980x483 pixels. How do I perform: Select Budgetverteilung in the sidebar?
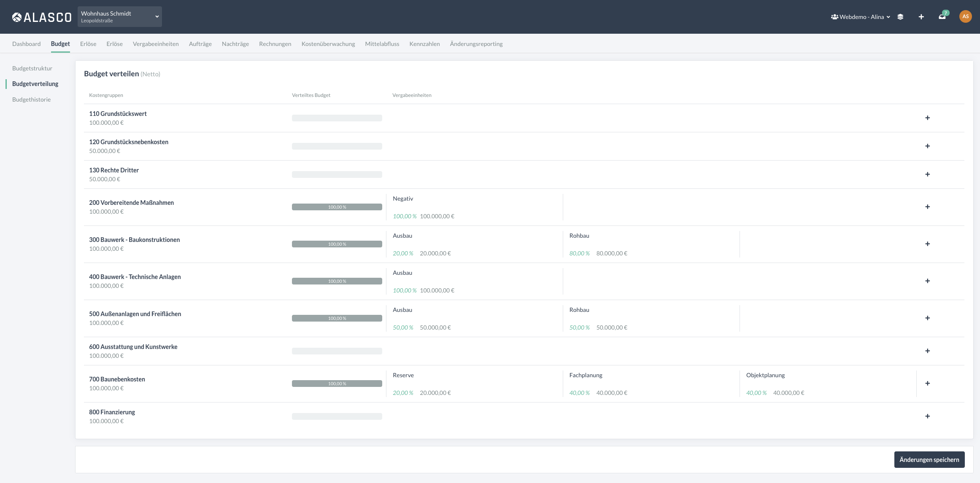pos(35,84)
